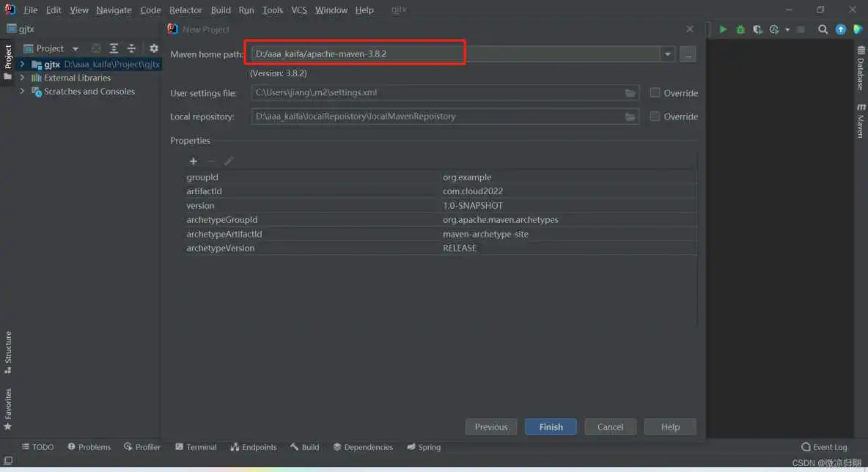The width and height of the screenshot is (868, 472).
Task: Open the Terminal tool window tab
Action: 196,447
